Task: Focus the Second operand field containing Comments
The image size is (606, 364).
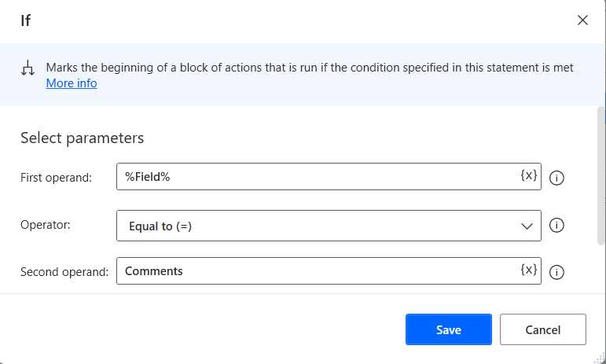Action: coord(314,271)
